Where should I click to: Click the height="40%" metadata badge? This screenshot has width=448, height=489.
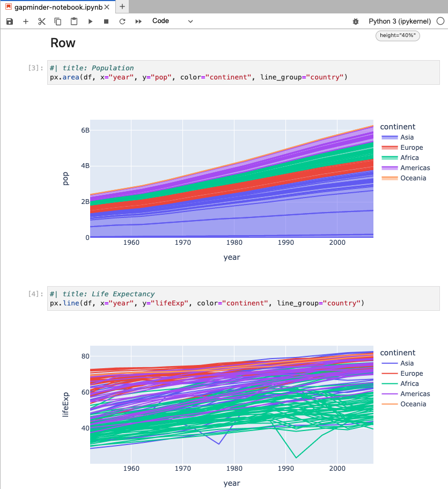pos(397,35)
